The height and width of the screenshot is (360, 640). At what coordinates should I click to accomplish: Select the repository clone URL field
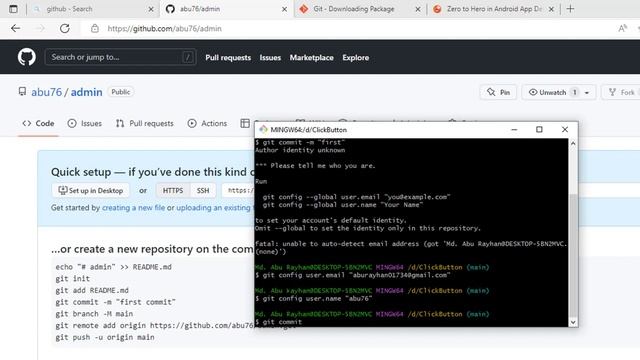point(238,191)
